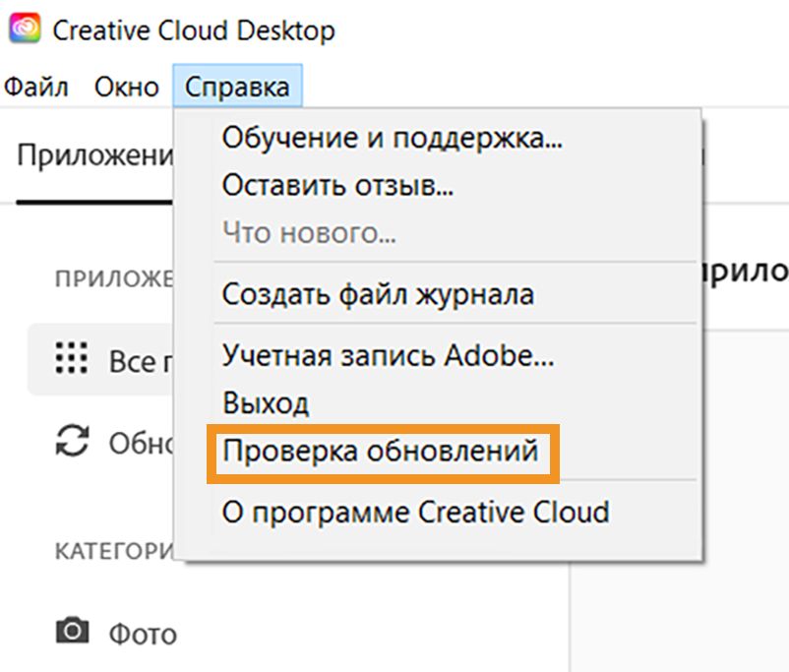
Task: Click the highlighted Проверка обновлений item
Action: (381, 452)
